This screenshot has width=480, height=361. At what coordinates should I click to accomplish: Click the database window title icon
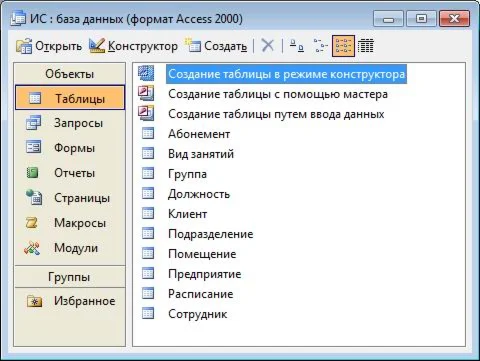tap(18, 18)
